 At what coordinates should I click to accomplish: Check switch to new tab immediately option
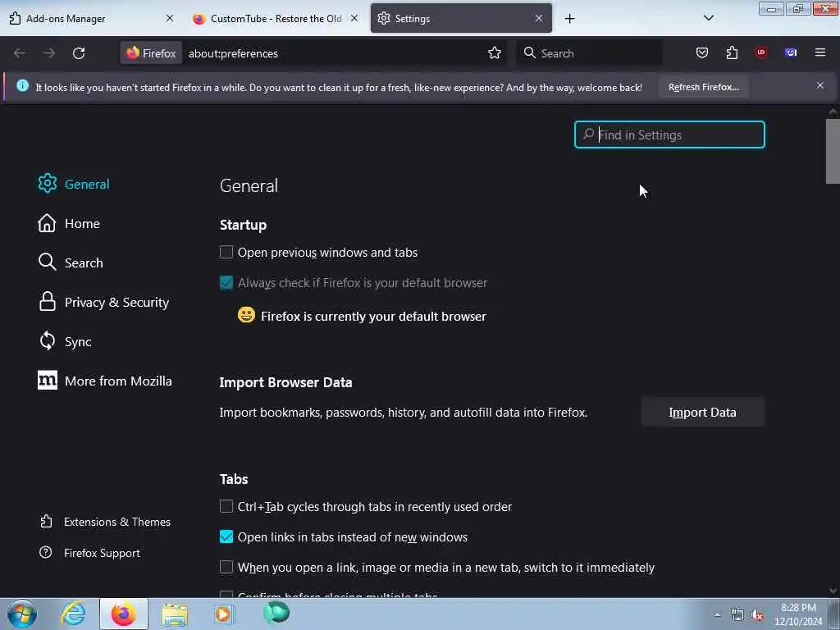pyautogui.click(x=226, y=568)
